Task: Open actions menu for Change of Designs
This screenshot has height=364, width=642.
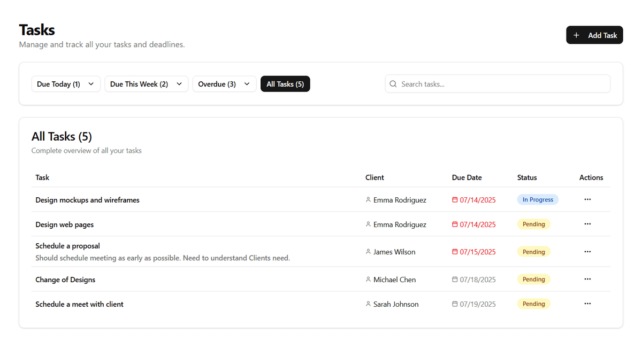Action: (587, 278)
